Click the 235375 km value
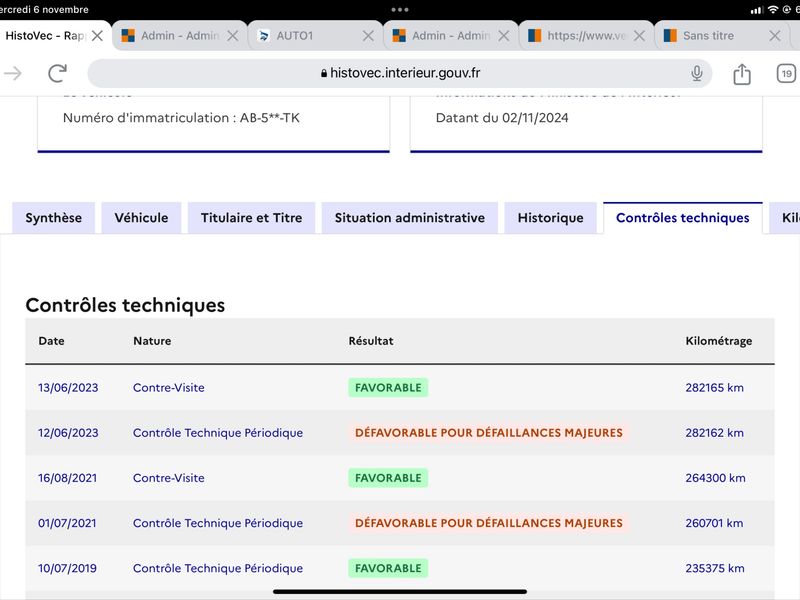The height and width of the screenshot is (600, 800). [715, 568]
